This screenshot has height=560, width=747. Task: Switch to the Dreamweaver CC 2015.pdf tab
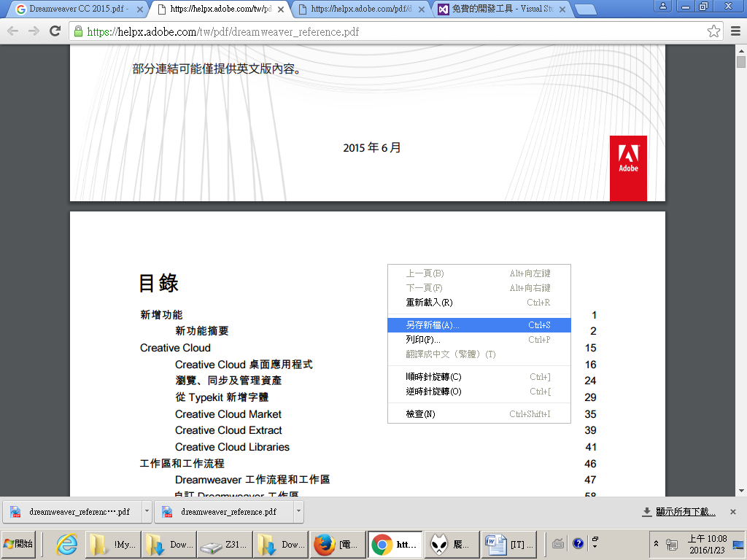(76, 9)
